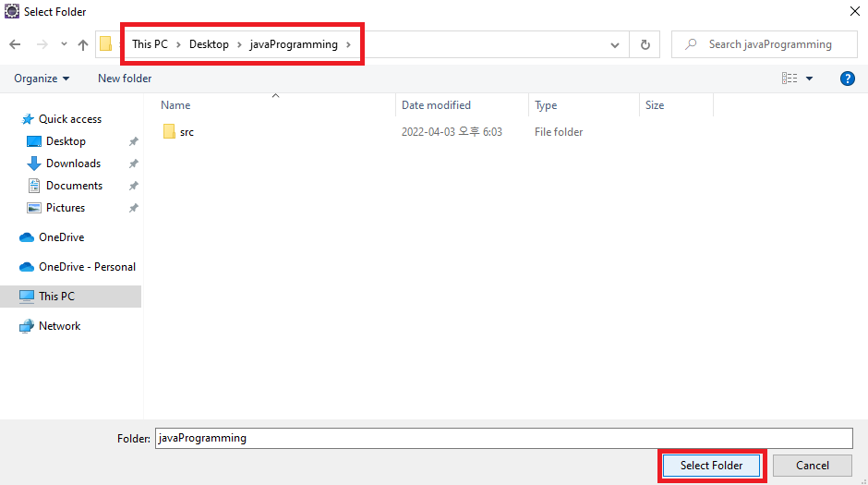Open Pictures in Quick access
The image size is (868, 485).
(x=66, y=208)
